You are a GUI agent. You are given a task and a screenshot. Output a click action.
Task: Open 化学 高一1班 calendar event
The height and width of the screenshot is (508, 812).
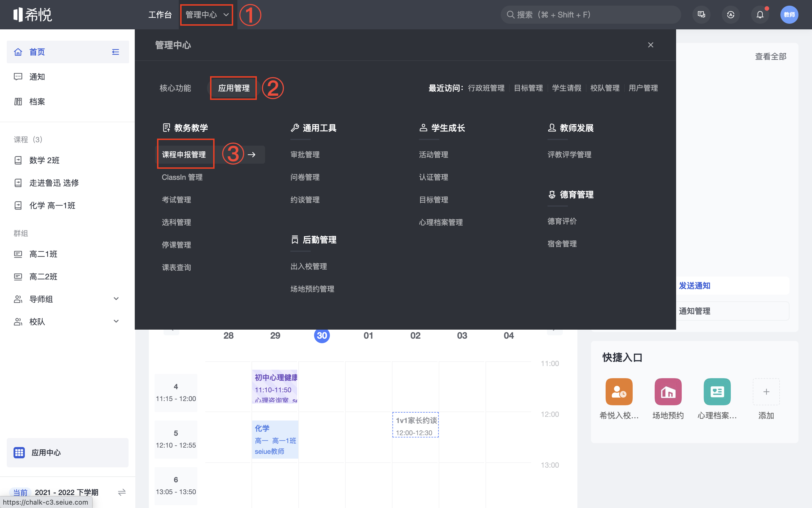[x=275, y=439]
